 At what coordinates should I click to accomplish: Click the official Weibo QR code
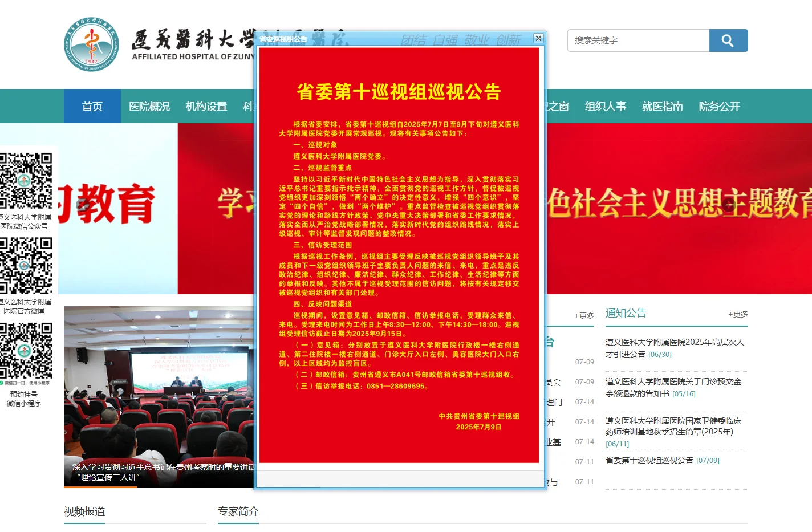[26, 266]
